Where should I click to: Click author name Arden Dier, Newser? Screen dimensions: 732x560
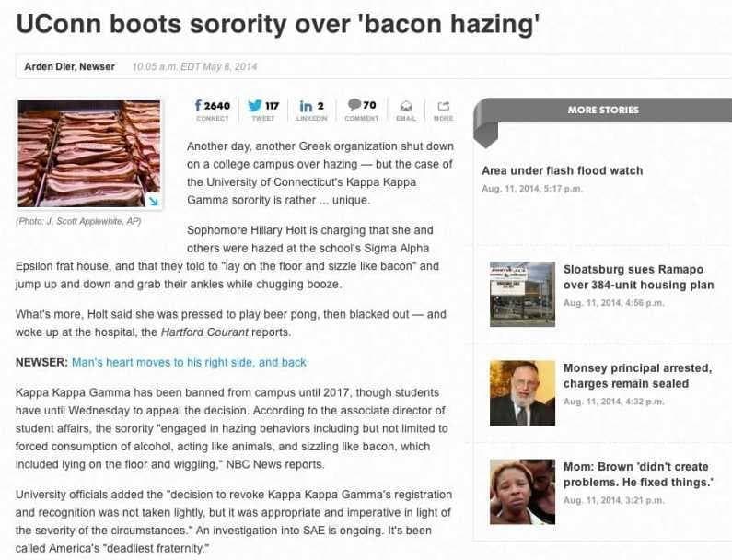[70, 66]
